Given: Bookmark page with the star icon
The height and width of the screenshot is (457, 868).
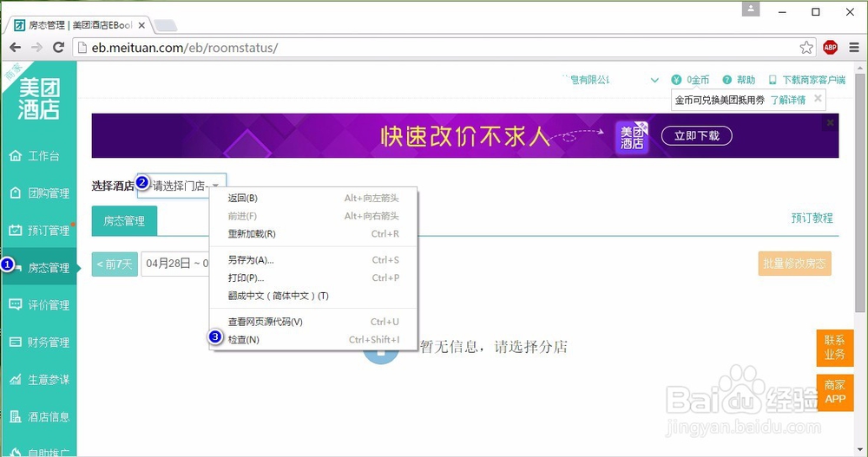Looking at the screenshot, I should (x=806, y=48).
